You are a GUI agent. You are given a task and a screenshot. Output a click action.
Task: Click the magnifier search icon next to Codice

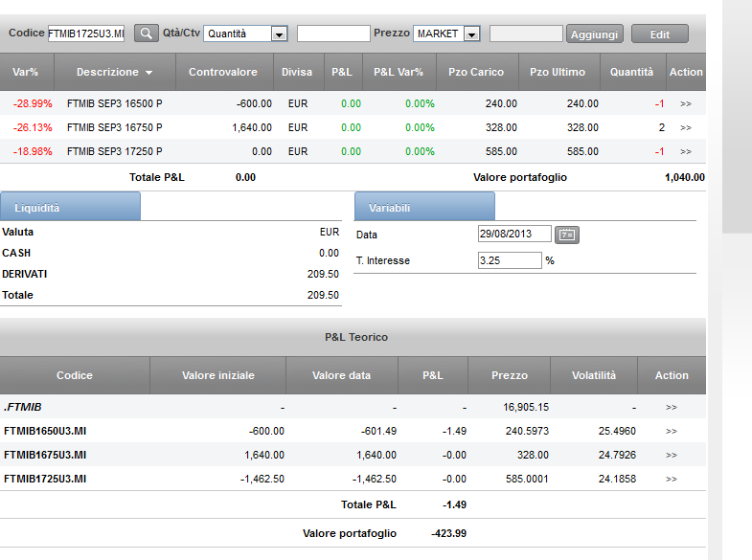click(147, 34)
